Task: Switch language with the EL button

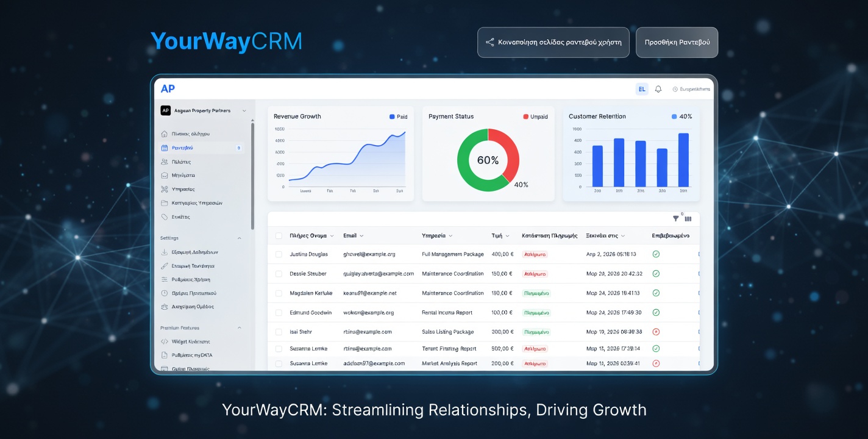Action: [642, 89]
